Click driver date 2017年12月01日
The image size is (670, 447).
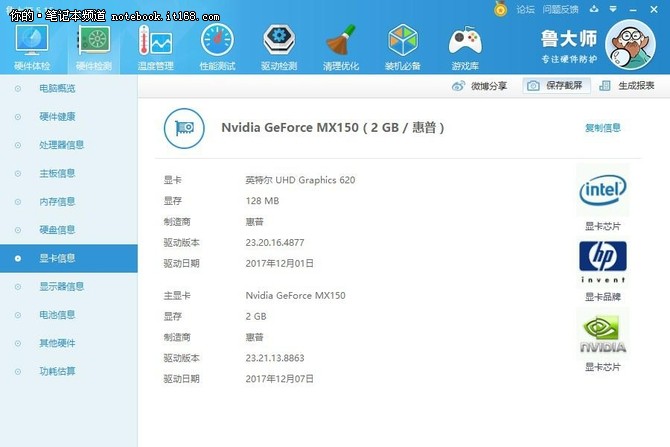tap(279, 264)
